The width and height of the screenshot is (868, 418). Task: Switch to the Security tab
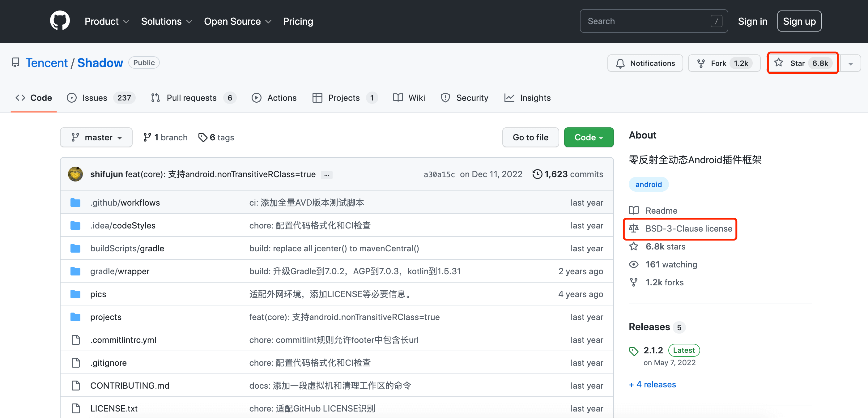point(464,98)
